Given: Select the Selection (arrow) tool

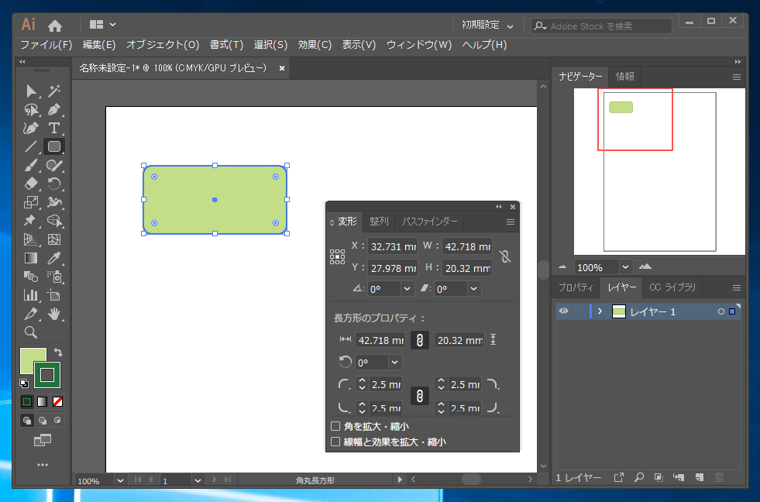Looking at the screenshot, I should click(31, 91).
